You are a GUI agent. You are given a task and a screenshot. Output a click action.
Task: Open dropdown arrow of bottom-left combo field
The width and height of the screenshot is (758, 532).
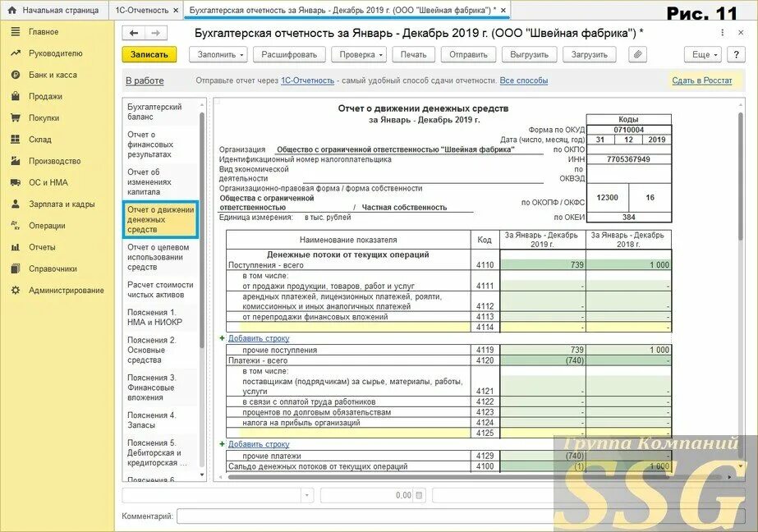tap(306, 495)
